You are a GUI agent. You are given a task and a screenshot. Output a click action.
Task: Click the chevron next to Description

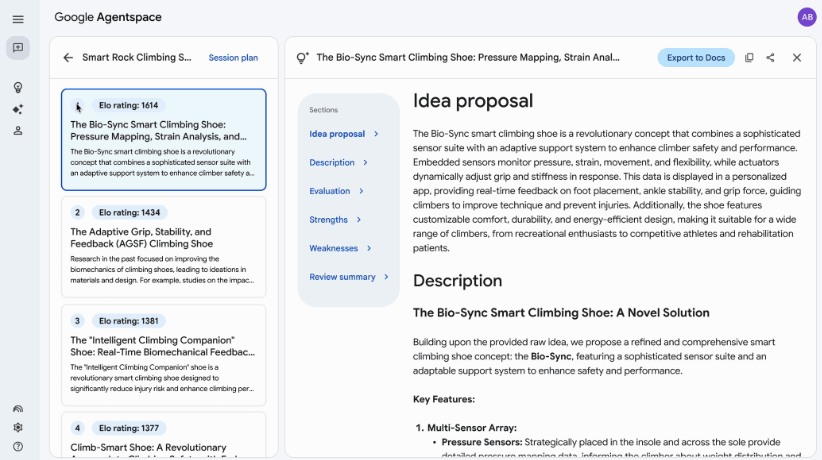[x=365, y=163]
